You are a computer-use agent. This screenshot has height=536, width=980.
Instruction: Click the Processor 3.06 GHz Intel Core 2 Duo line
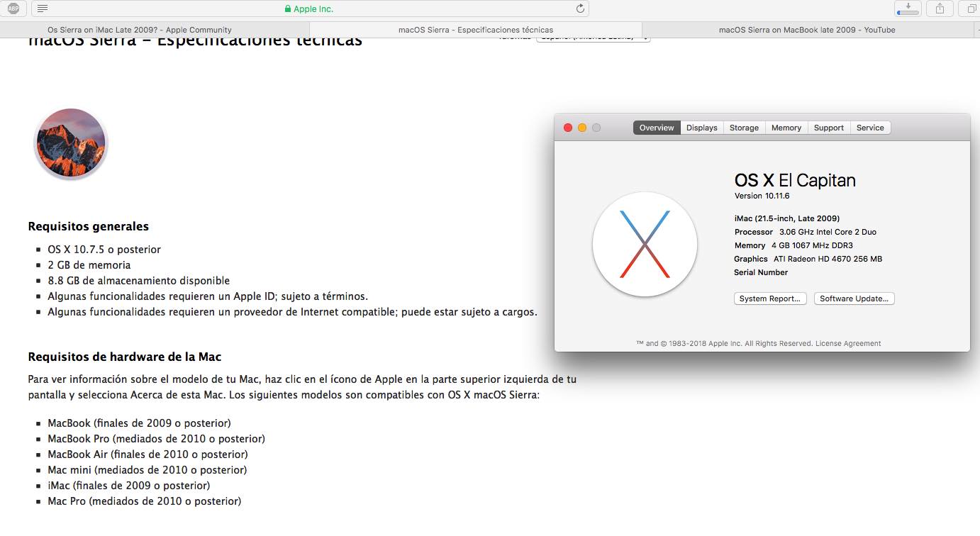[x=806, y=232]
